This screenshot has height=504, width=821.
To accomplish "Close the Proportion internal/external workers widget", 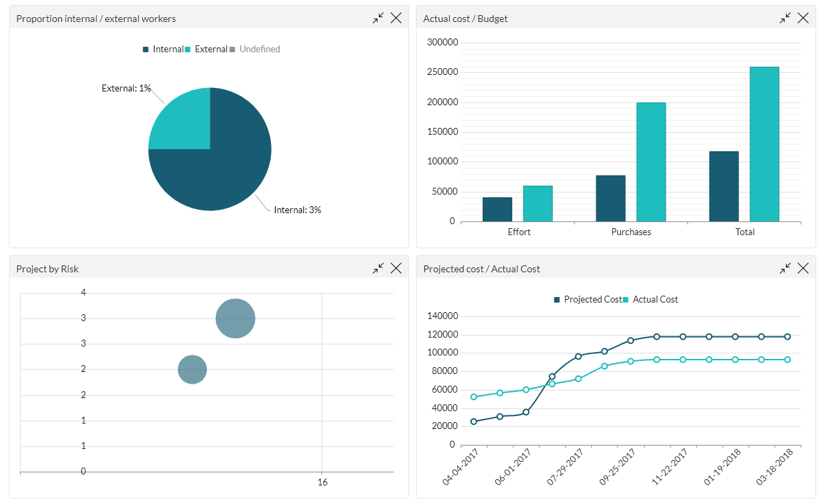I will pyautogui.click(x=396, y=17).
